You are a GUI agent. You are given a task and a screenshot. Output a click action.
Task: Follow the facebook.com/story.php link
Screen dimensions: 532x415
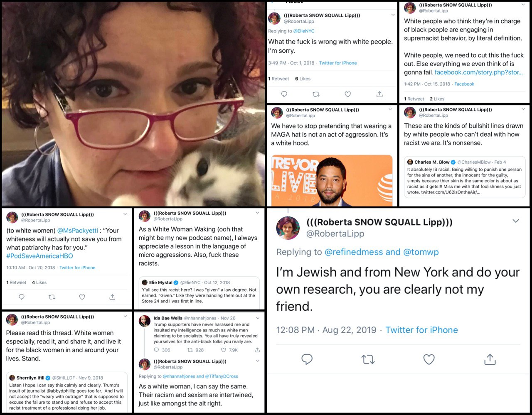(x=479, y=72)
